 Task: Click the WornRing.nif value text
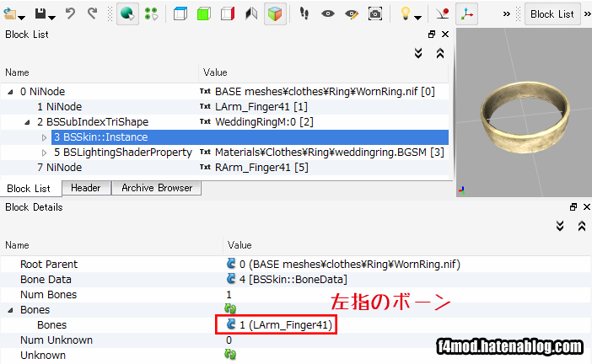[x=325, y=92]
